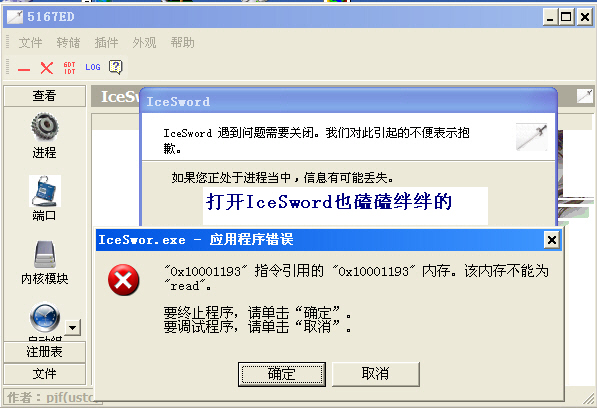Click the red minus toolbar icon
This screenshot has width=597, height=408.
[24, 69]
